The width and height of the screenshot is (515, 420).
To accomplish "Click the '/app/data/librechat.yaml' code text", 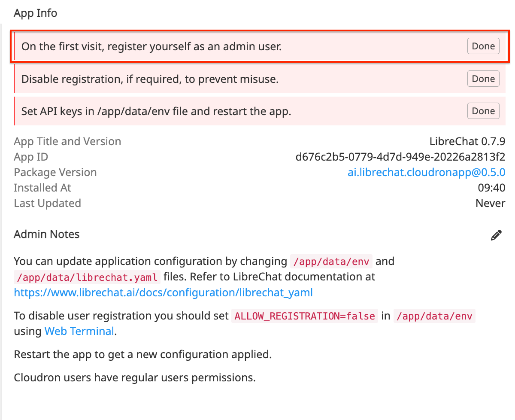I will (x=87, y=277).
